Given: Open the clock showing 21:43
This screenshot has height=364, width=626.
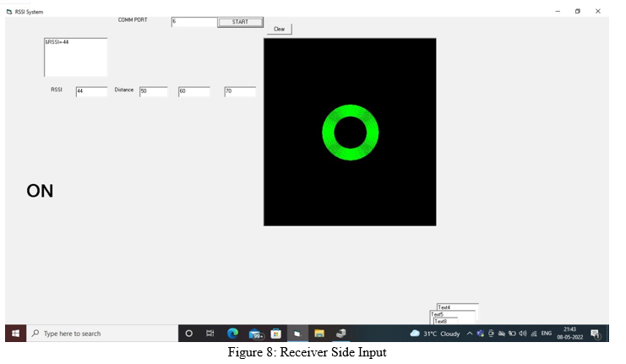Looking at the screenshot, I should click(570, 334).
